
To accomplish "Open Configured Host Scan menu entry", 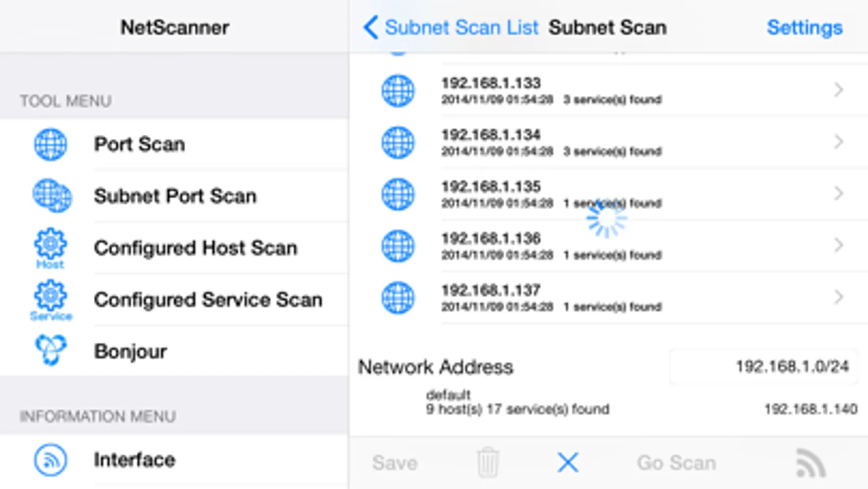I will coord(174,248).
